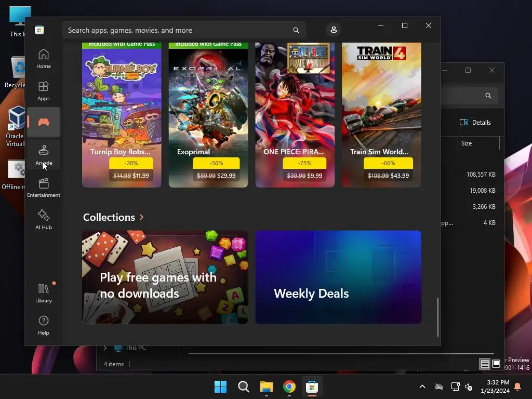
Task: Open the Entertainment section
Action: click(44, 188)
